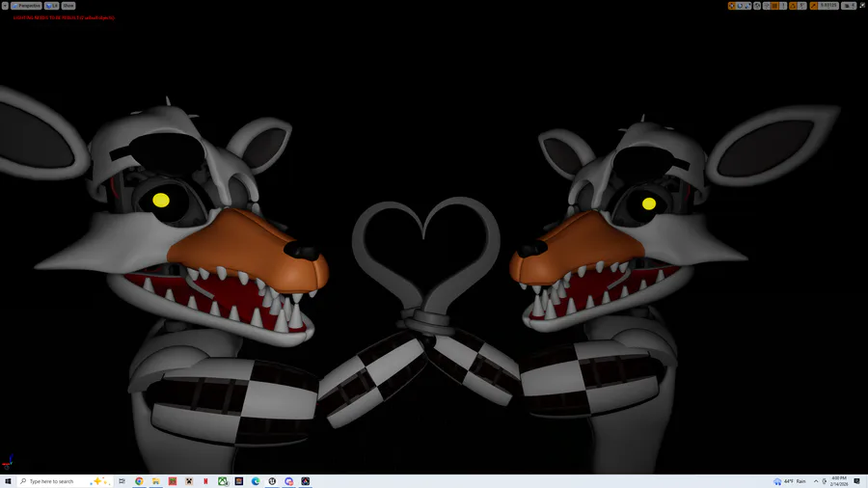Open File Explorer from the taskbar
Viewport: 868px width, 488px height.
pos(155,481)
